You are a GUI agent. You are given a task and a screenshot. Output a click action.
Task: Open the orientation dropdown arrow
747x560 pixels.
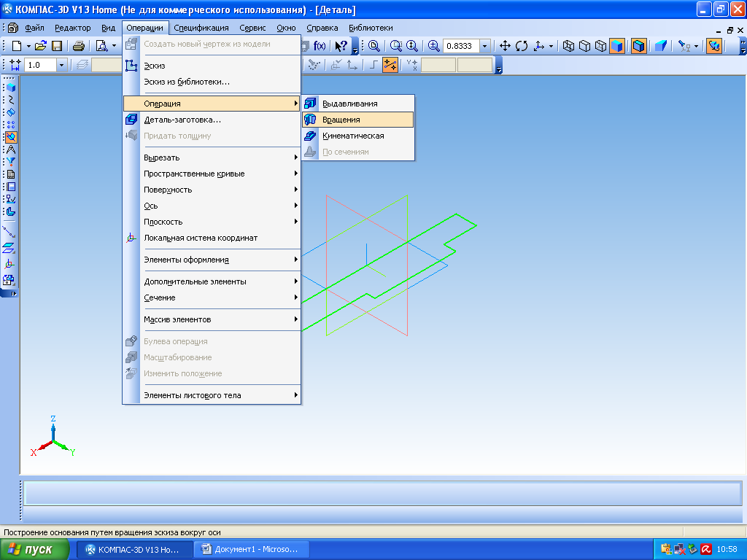551,46
